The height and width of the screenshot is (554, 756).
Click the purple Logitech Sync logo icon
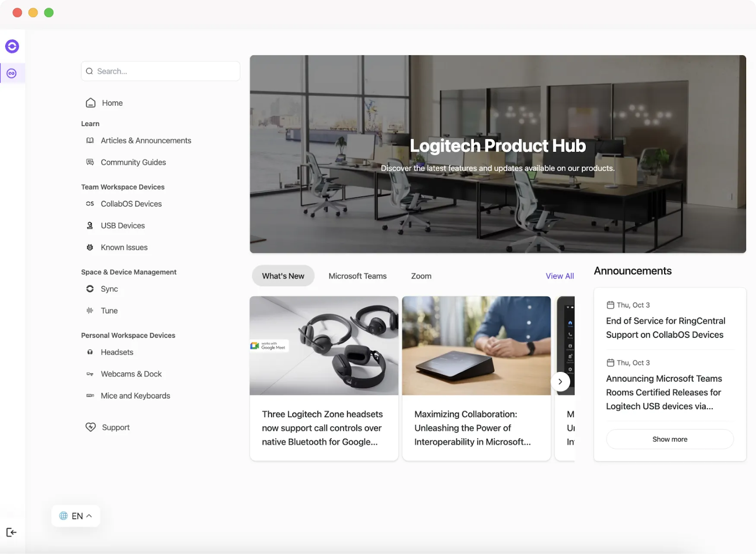pyautogui.click(x=12, y=46)
